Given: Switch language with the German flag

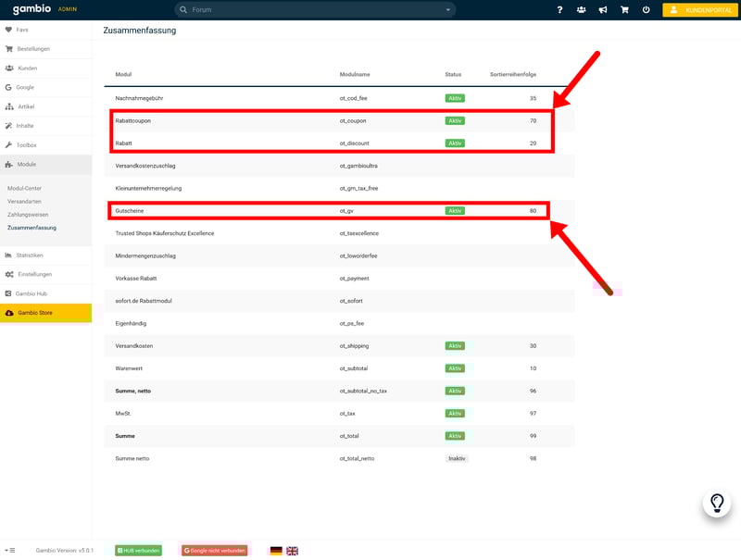Looking at the screenshot, I should (x=276, y=551).
